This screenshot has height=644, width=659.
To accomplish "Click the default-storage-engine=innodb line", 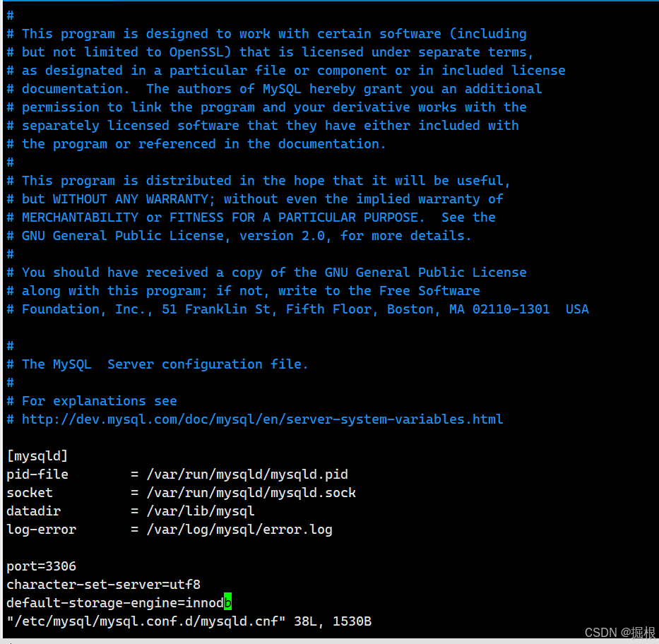I will pos(119,603).
